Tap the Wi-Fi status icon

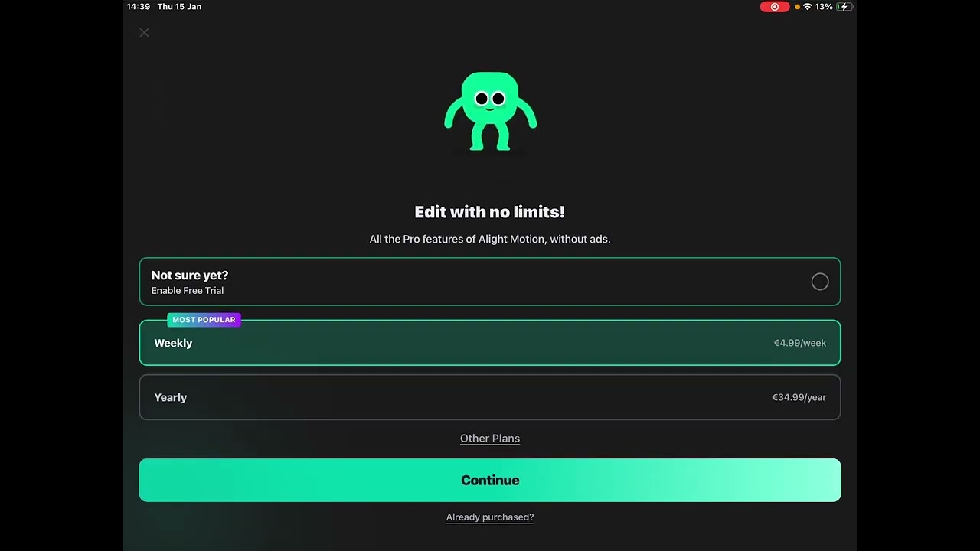pyautogui.click(x=807, y=7)
